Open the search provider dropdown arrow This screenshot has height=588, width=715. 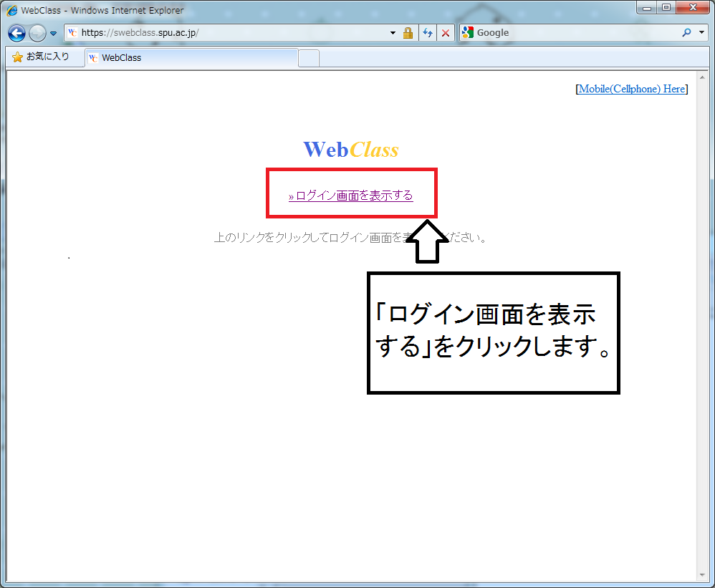point(702,32)
